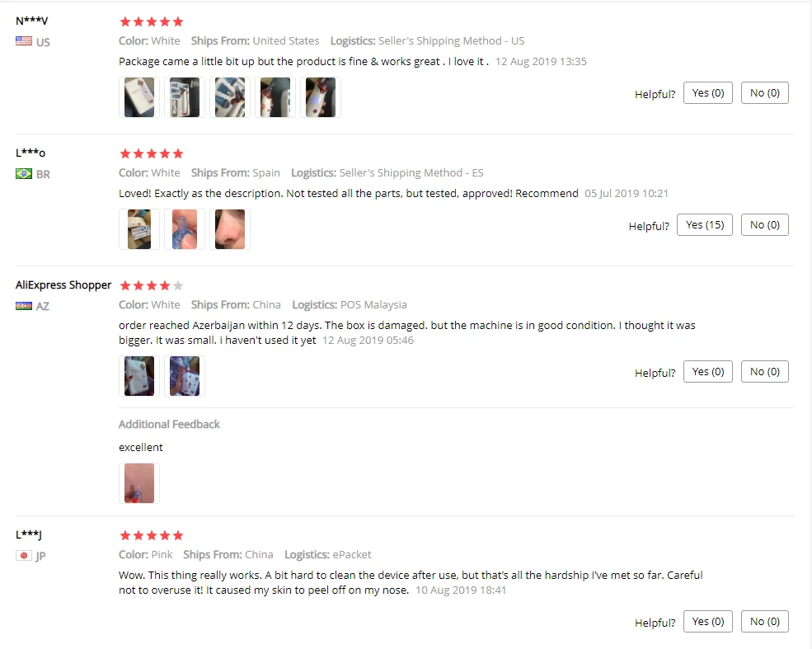Click Yes (0) on AliExpress Shopper's review

coord(708,371)
